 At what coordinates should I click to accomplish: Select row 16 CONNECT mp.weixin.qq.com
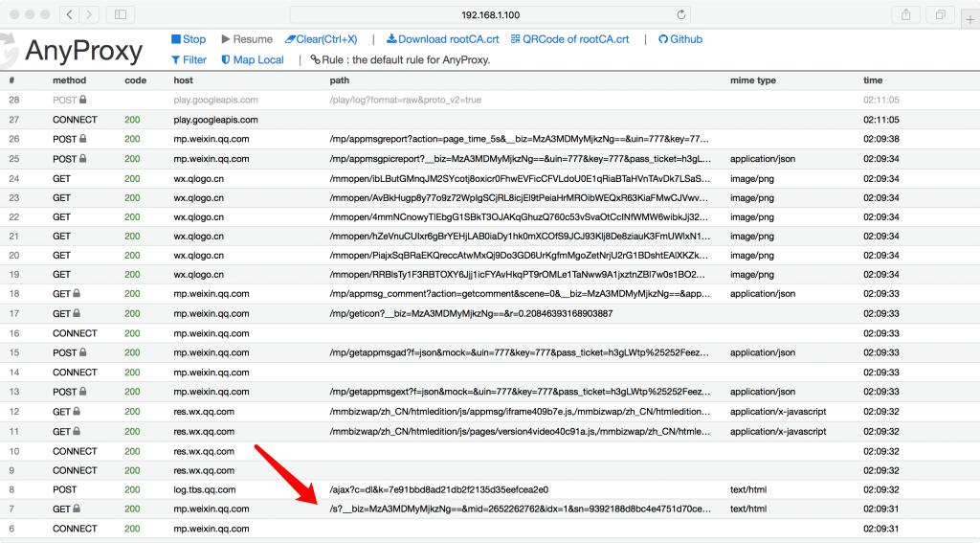(490, 333)
